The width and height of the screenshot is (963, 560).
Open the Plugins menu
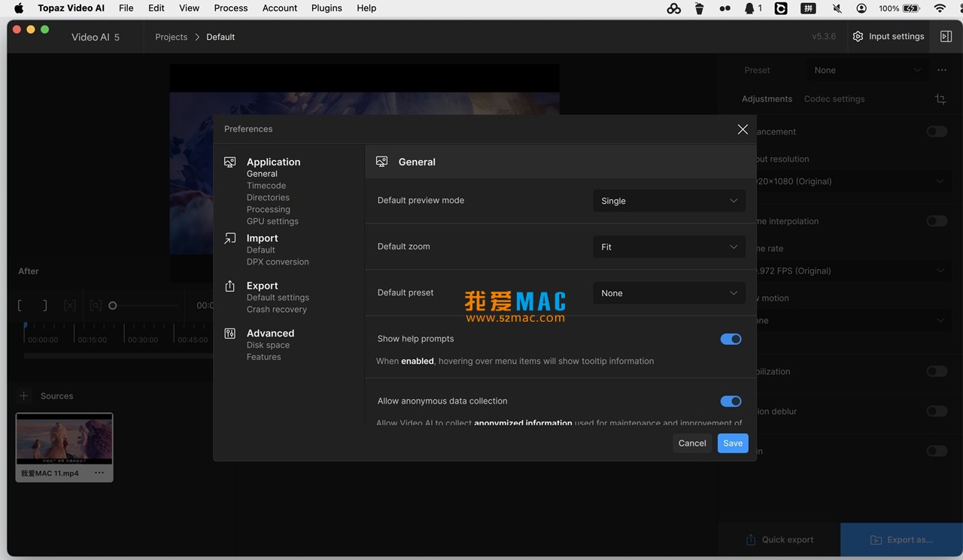point(327,8)
